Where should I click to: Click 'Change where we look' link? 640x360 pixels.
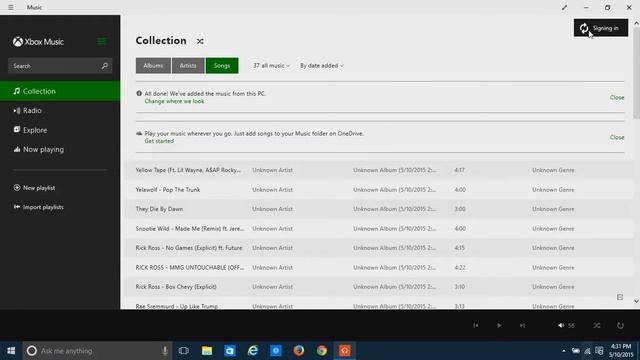tap(174, 101)
